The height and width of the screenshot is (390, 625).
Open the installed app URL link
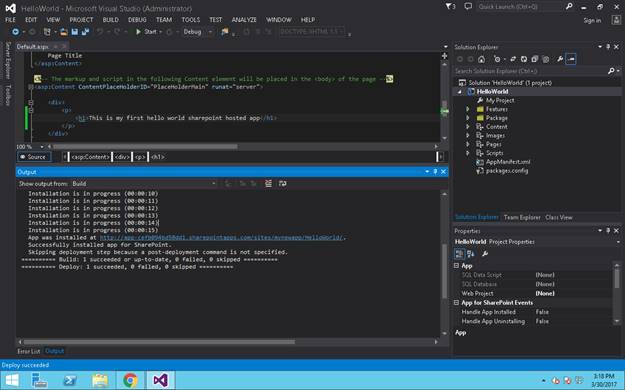[x=221, y=238]
